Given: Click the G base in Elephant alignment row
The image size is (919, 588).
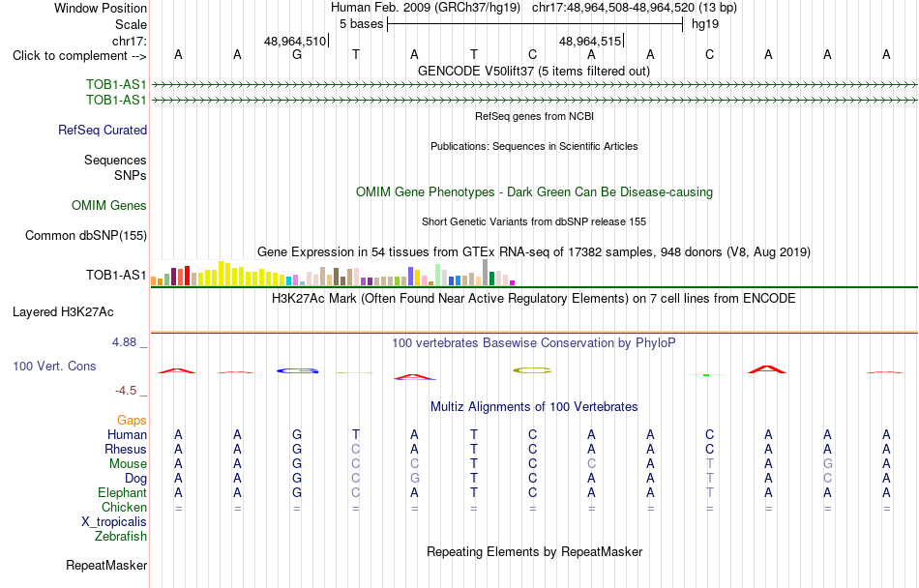Looking at the screenshot, I should coord(297,493).
